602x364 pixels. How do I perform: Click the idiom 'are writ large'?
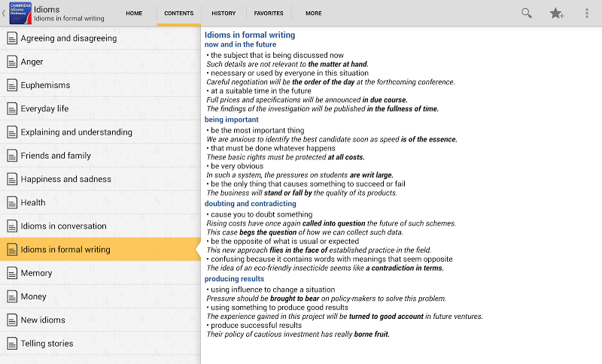coord(372,175)
